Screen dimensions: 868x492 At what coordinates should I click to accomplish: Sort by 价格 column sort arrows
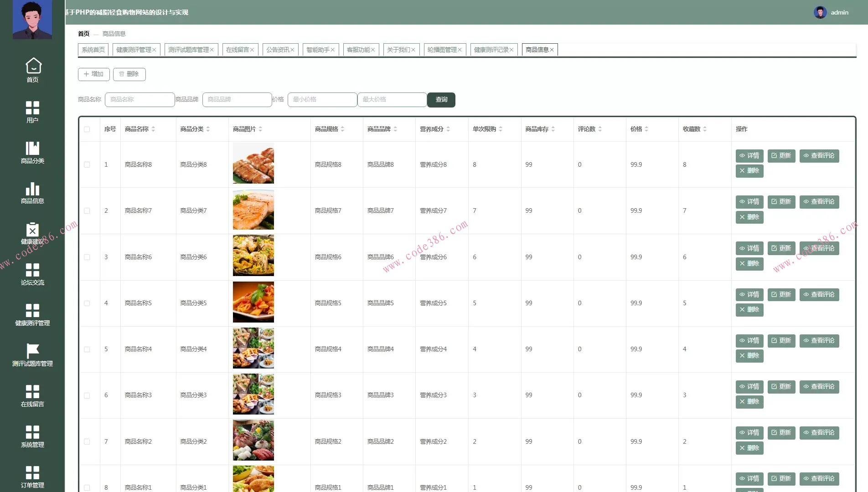pos(646,129)
